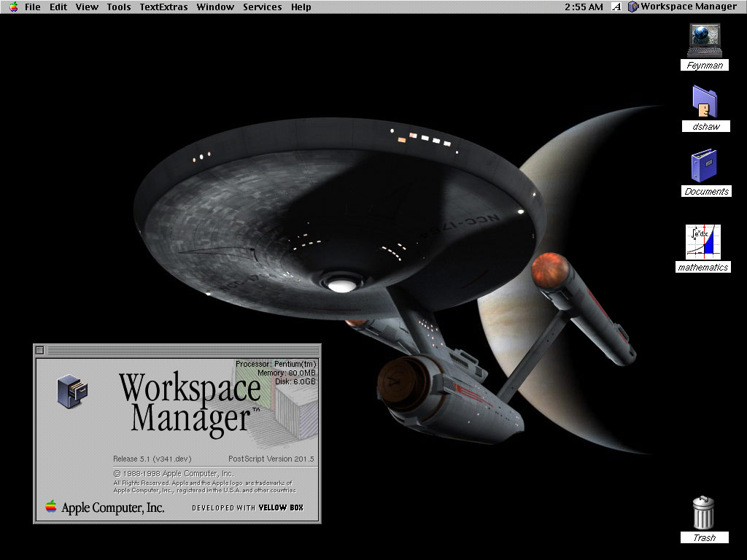Open the Apple menu icon
Viewport: 747px width, 560px height.
(x=13, y=7)
